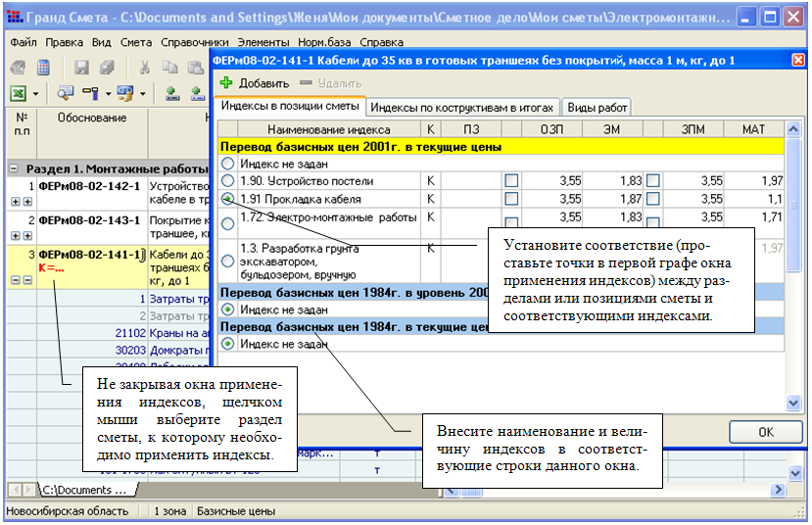Click the Добавить button
Image resolution: width=812 pixels, height=525 pixels.
255,83
